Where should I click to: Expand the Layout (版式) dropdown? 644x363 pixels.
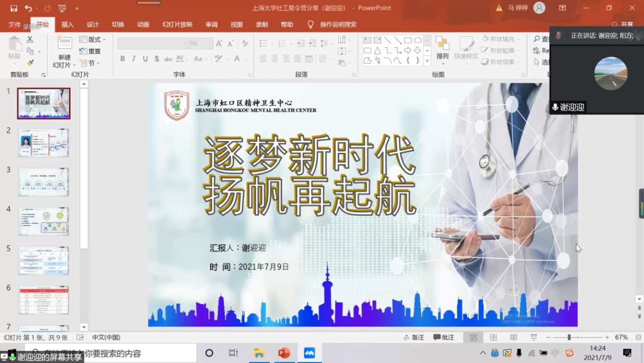(x=92, y=40)
